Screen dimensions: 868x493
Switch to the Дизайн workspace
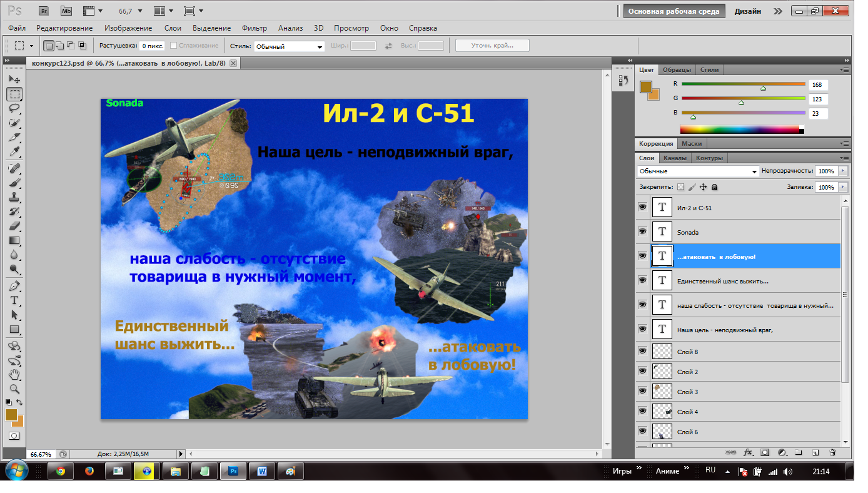point(748,11)
